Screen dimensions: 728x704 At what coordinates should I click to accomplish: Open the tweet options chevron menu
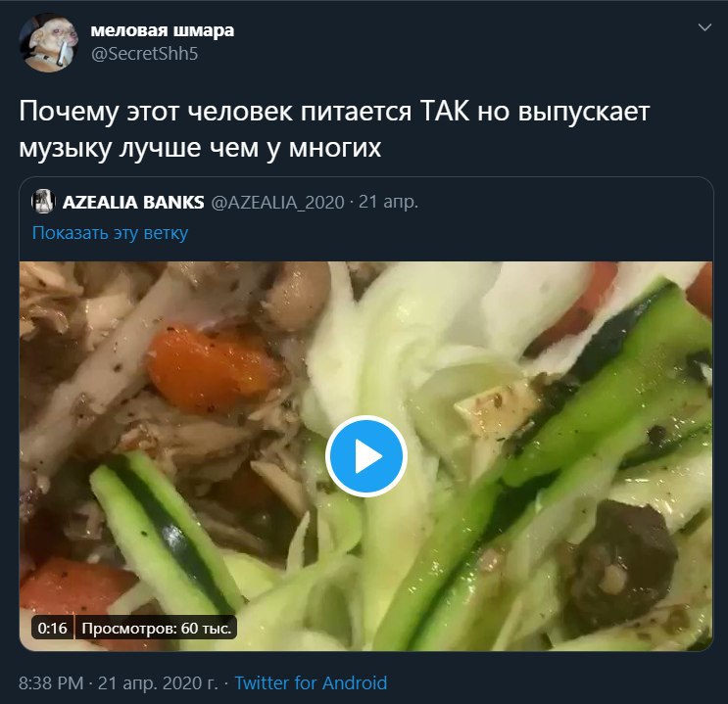pos(704,27)
